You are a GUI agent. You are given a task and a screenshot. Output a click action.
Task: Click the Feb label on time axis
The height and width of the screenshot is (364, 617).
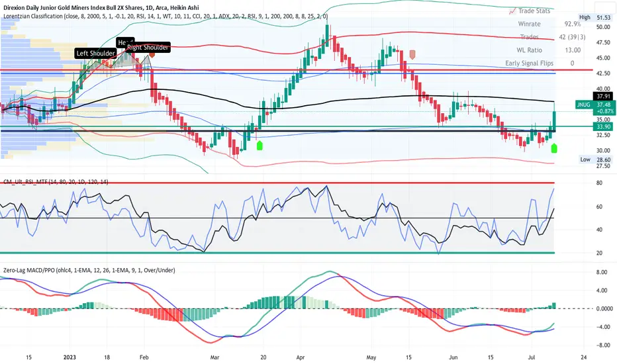[x=144, y=357]
